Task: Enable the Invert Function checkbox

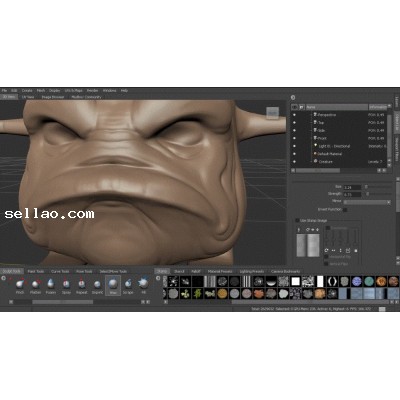Action: 345,210
